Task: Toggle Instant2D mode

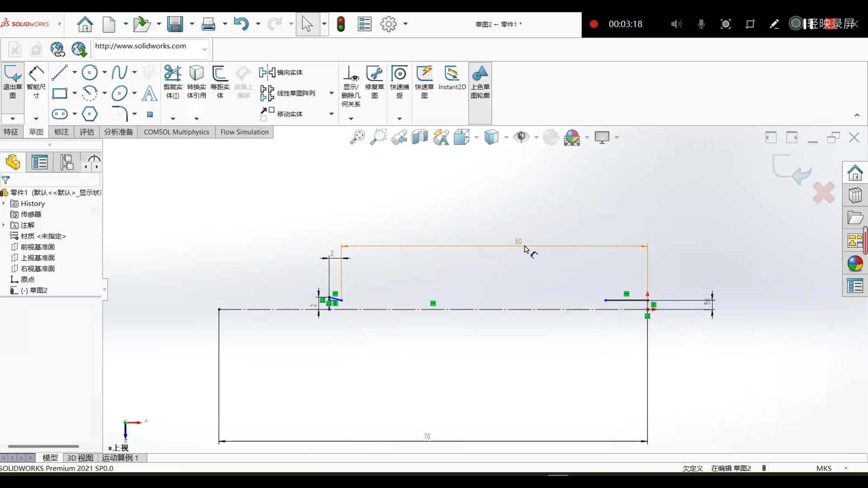Action: 452,78
